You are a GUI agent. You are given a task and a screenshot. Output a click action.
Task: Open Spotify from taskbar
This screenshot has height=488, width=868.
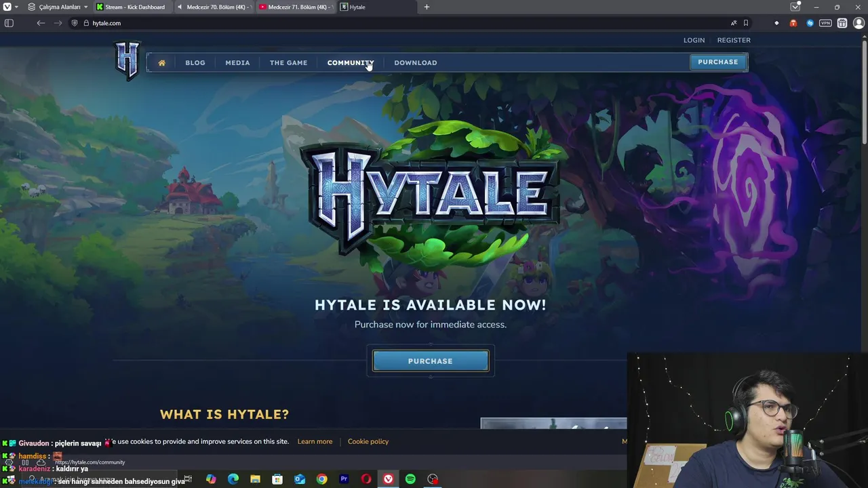coord(410,479)
